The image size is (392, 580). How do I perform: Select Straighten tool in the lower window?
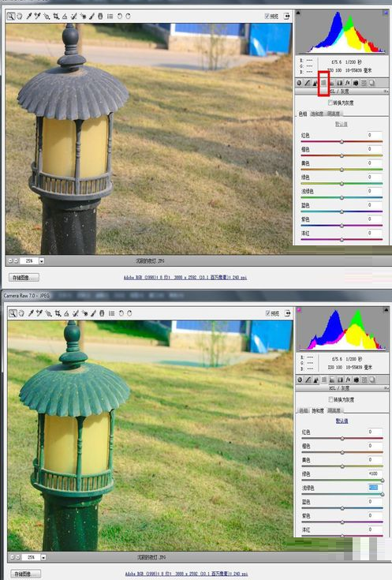[x=66, y=313]
